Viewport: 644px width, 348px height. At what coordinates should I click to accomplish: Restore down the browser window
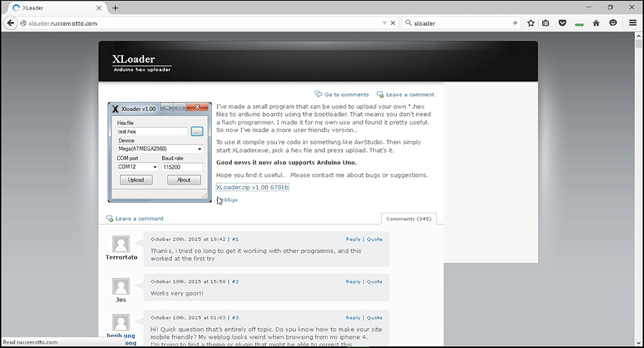[611, 7]
